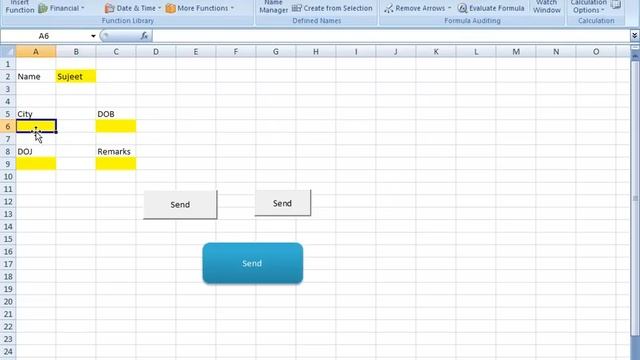Click the More Functions icon
This screenshot has width=640, height=360.
pyautogui.click(x=171, y=8)
